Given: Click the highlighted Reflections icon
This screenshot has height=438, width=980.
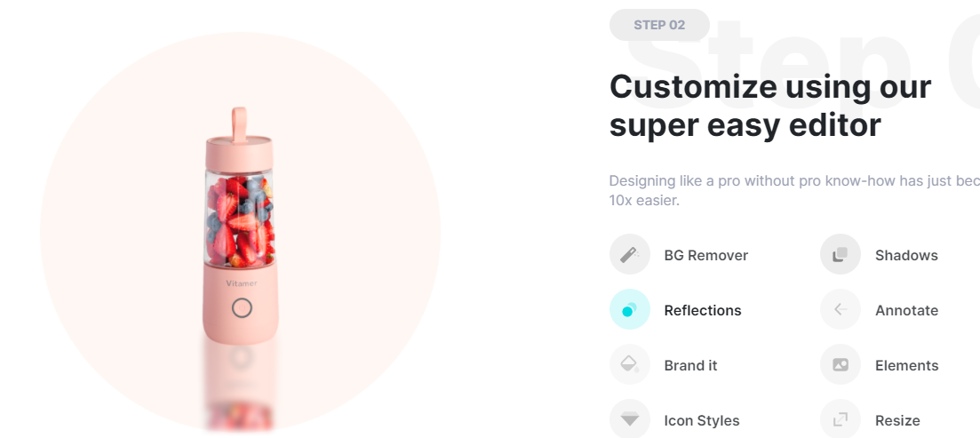Looking at the screenshot, I should coord(630,310).
